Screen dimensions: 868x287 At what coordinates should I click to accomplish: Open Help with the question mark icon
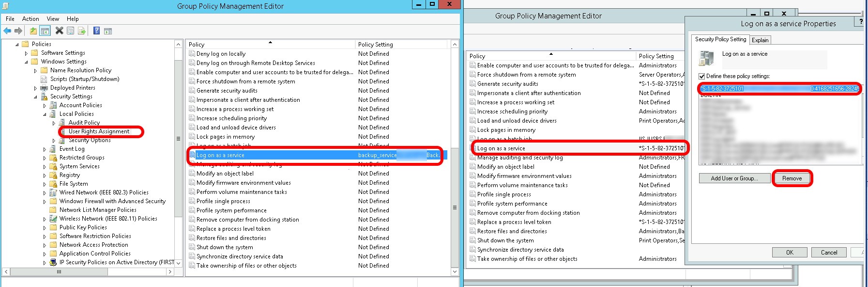click(x=96, y=31)
